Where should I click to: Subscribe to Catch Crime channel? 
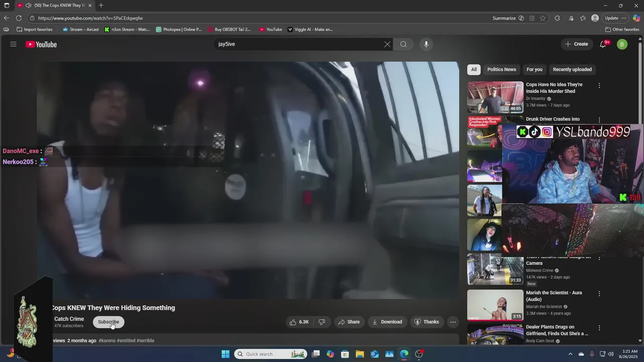tap(109, 322)
